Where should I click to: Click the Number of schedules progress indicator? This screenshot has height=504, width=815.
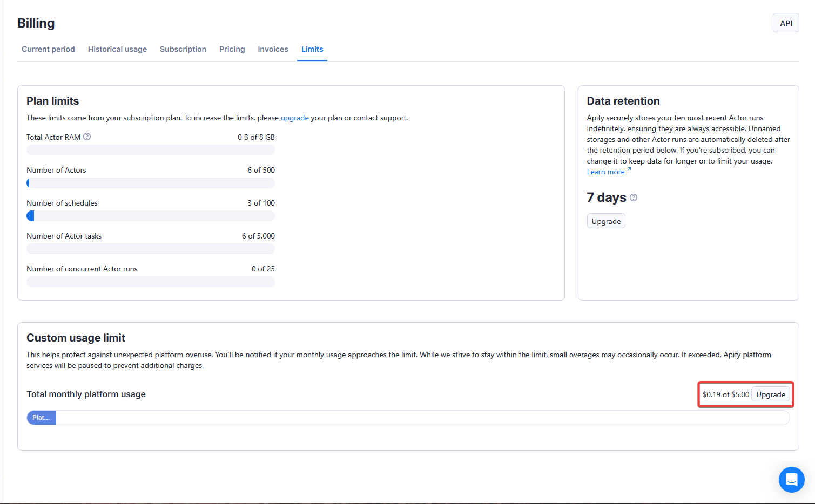(x=150, y=216)
